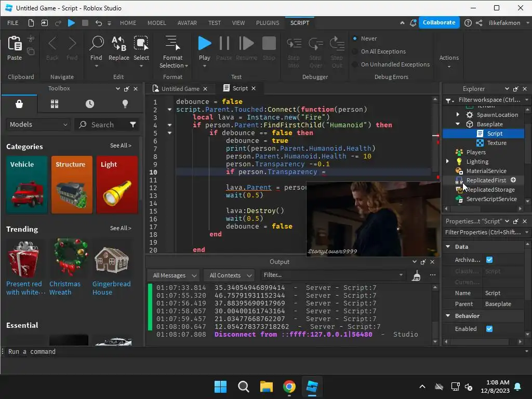
Task: Switch to Untitled Game editor tab
Action: 180,89
